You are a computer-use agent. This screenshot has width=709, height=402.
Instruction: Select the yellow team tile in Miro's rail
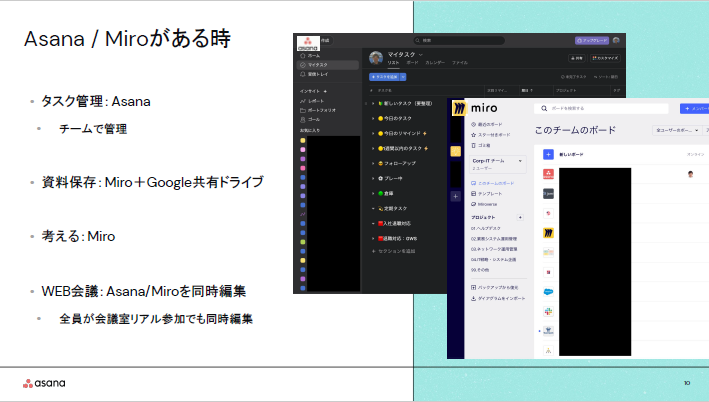click(455, 151)
